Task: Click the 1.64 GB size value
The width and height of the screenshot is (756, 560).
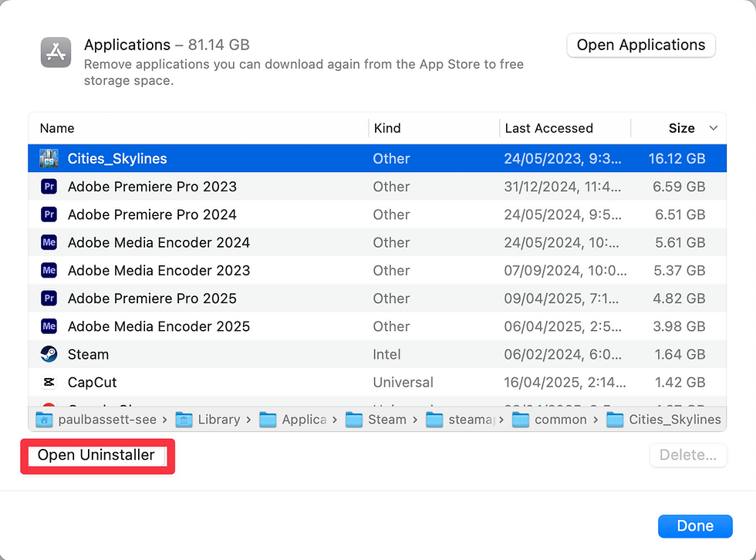Action: coord(680,354)
